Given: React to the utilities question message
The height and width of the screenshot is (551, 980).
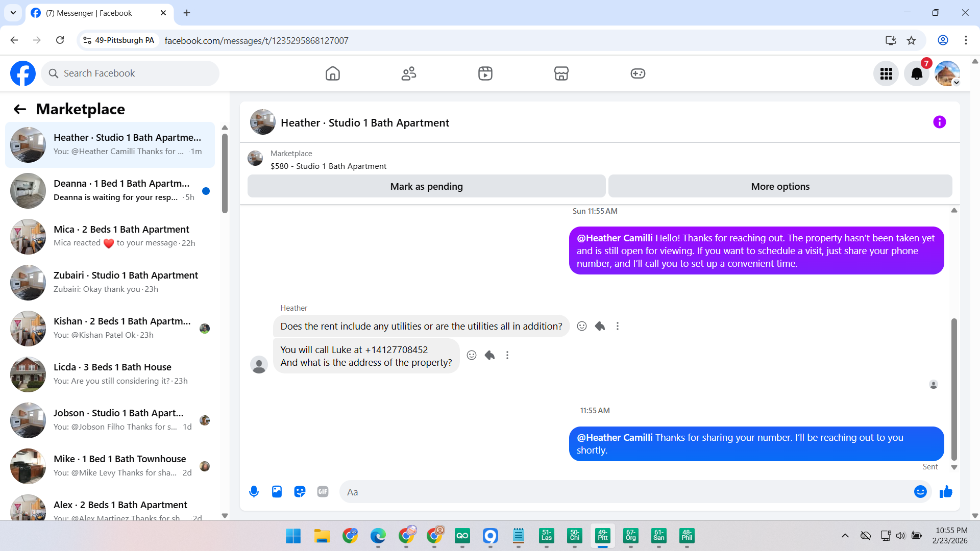Looking at the screenshot, I should 582,327.
